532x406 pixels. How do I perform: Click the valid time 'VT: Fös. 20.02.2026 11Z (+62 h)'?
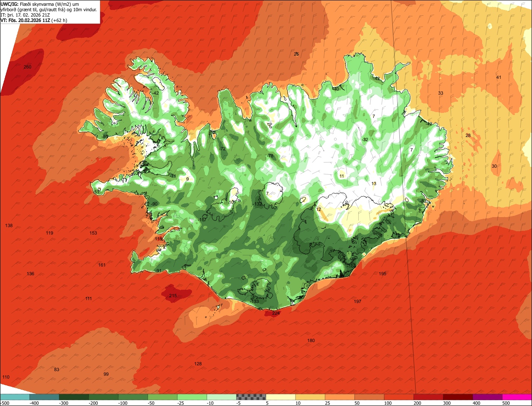coord(33,20)
